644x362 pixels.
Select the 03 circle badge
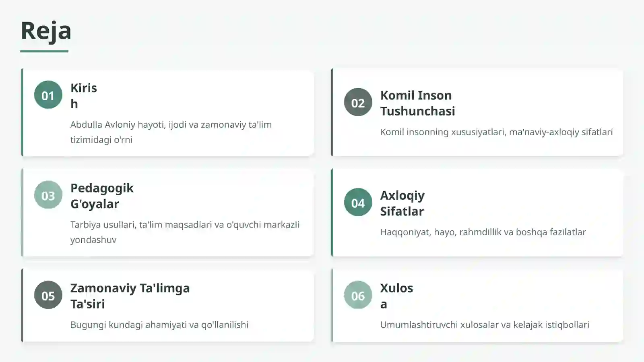(48, 195)
